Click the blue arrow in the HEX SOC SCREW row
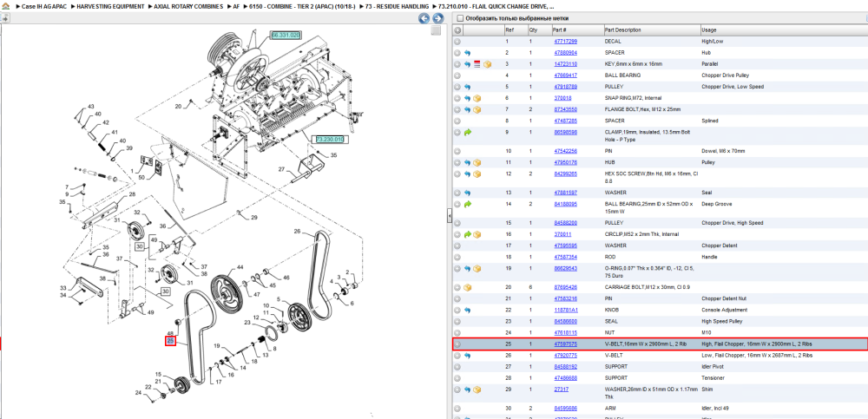The height and width of the screenshot is (419, 868). point(468,173)
